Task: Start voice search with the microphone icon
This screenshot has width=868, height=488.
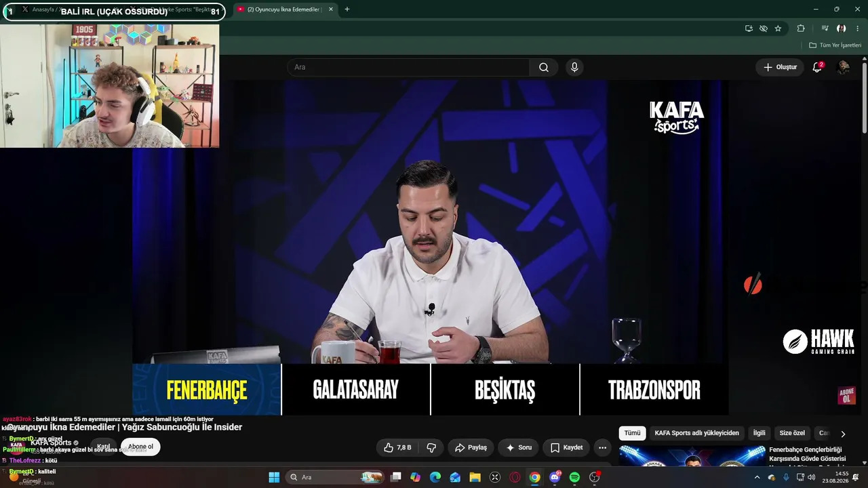Action: point(574,67)
